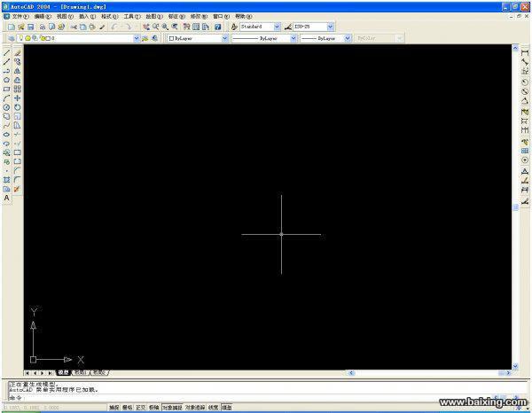Click the Move tool icon

click(x=18, y=97)
